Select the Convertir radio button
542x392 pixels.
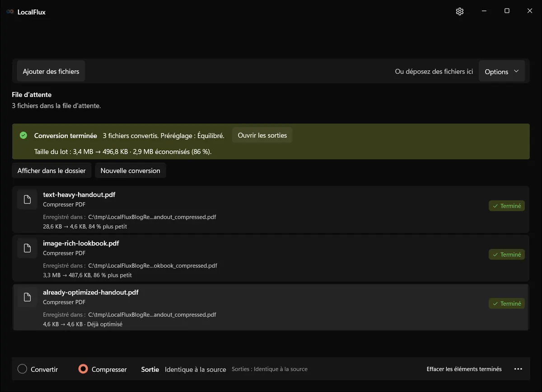(22, 369)
